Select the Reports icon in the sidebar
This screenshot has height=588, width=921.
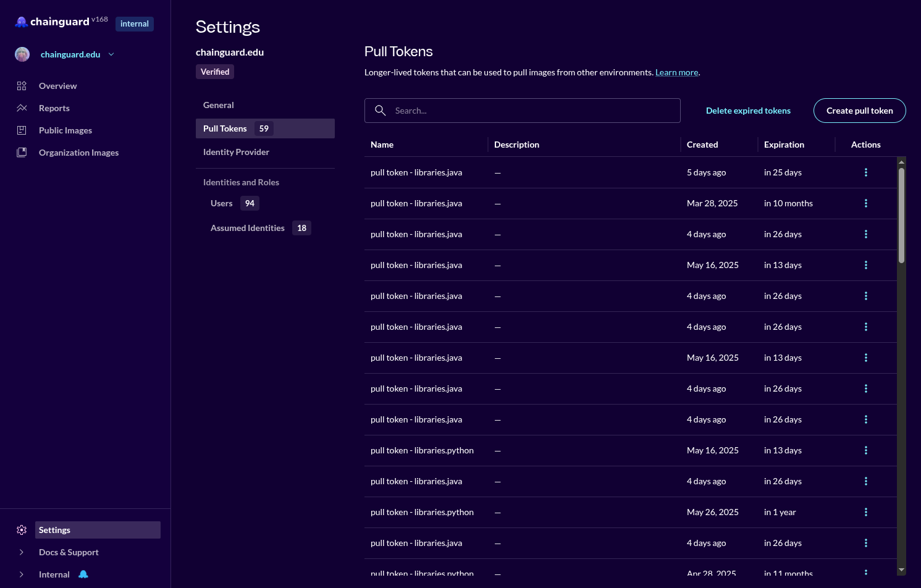[22, 107]
